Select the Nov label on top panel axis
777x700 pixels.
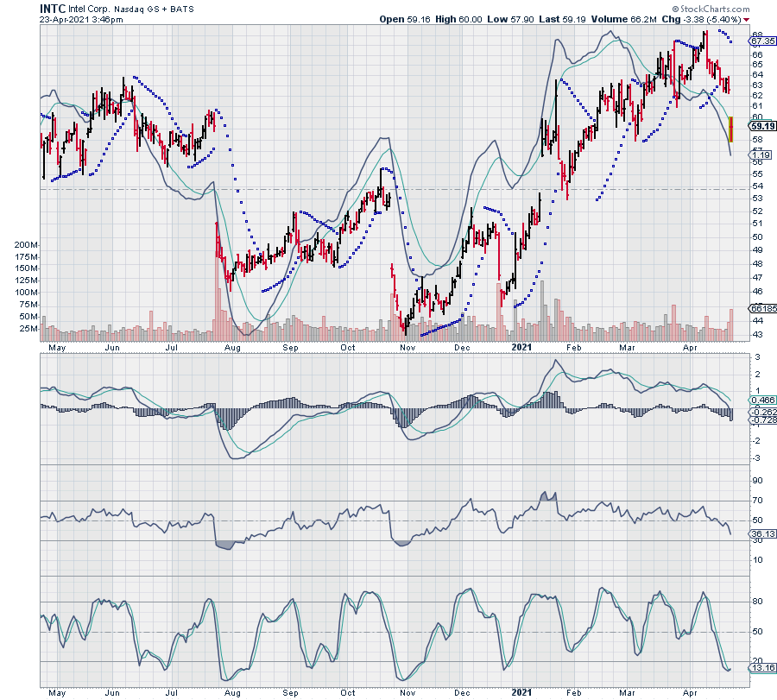click(407, 346)
